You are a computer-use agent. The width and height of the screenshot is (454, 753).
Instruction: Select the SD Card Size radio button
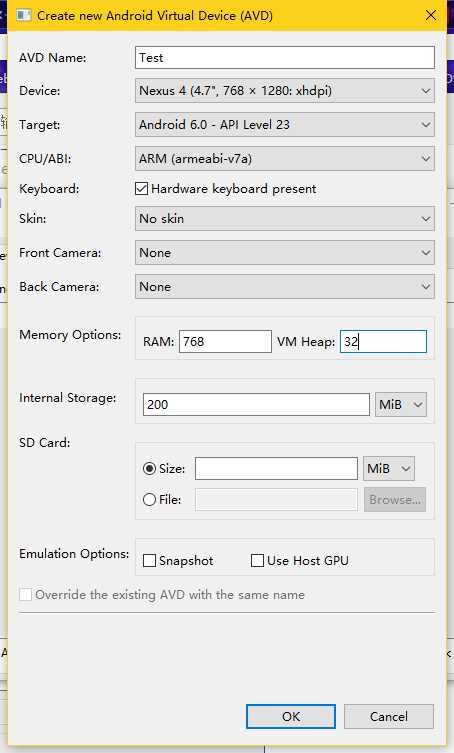149,469
